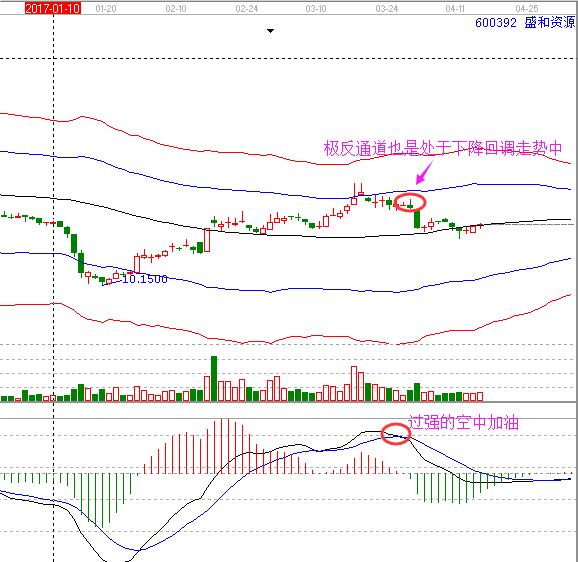Click the small black triangle marker
Image resolution: width=578 pixels, height=562 pixels.
tap(270, 31)
